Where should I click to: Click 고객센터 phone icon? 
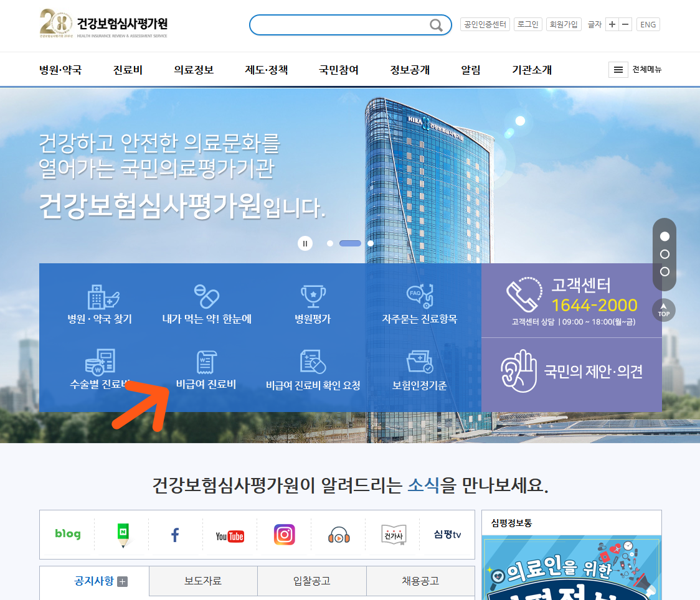pyautogui.click(x=524, y=294)
